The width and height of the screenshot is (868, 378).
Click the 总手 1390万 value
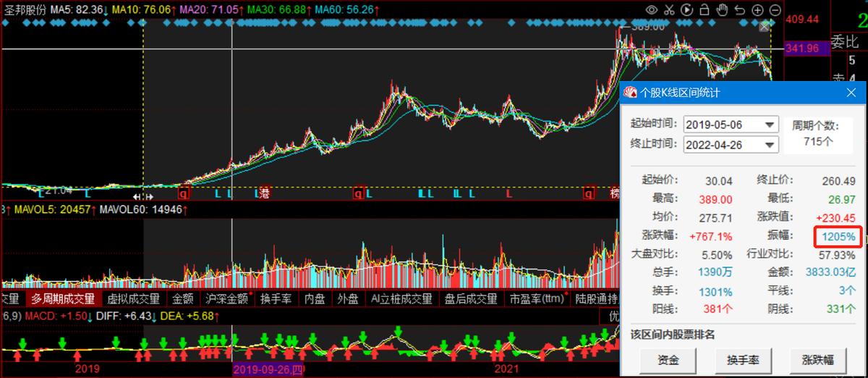pos(715,272)
